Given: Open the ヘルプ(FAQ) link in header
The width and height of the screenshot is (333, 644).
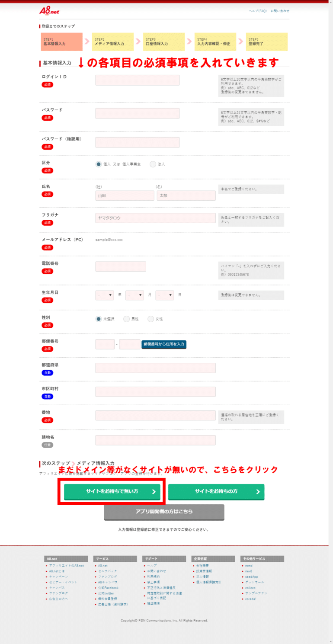Looking at the screenshot, I should pyautogui.click(x=258, y=11).
